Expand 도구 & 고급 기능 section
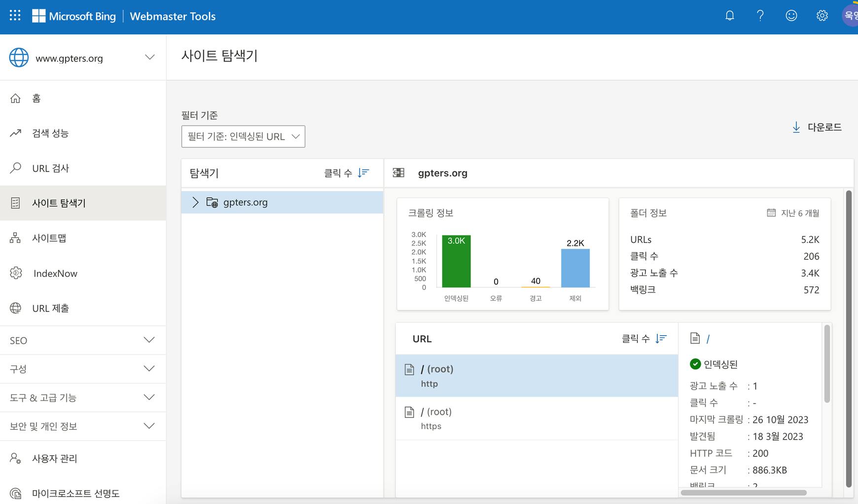This screenshot has width=858, height=504. pyautogui.click(x=83, y=398)
